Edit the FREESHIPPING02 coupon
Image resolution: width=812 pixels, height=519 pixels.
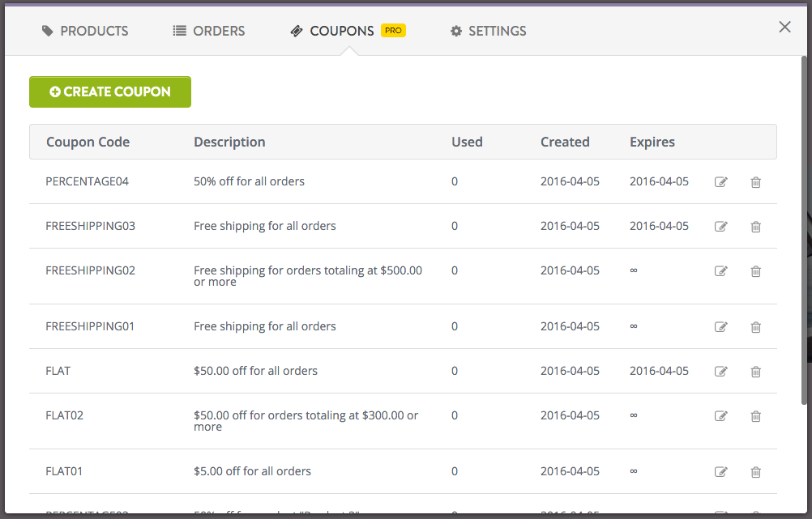coord(720,270)
